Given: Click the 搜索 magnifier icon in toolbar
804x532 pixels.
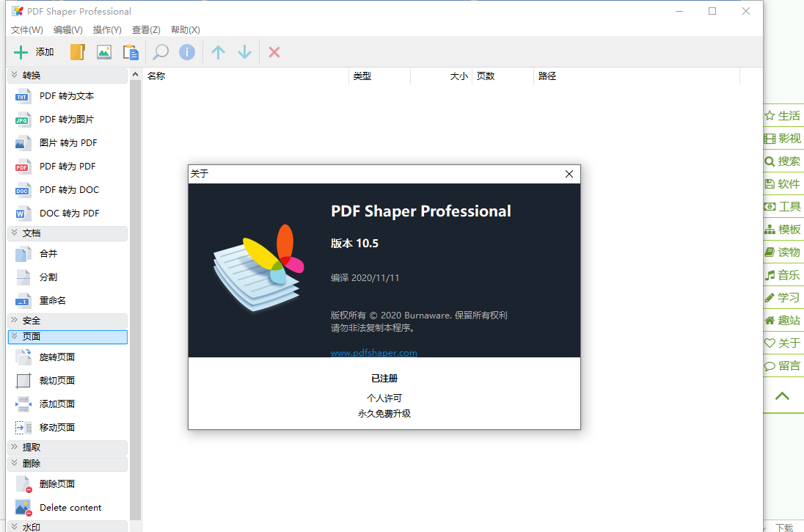Looking at the screenshot, I should pos(160,52).
